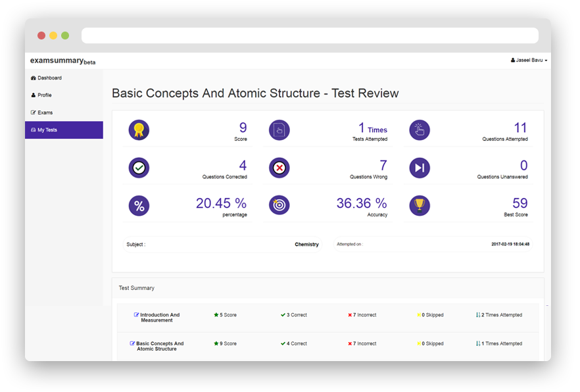Click the Questions Wrong value 7
This screenshot has height=392, width=580.
[383, 165]
